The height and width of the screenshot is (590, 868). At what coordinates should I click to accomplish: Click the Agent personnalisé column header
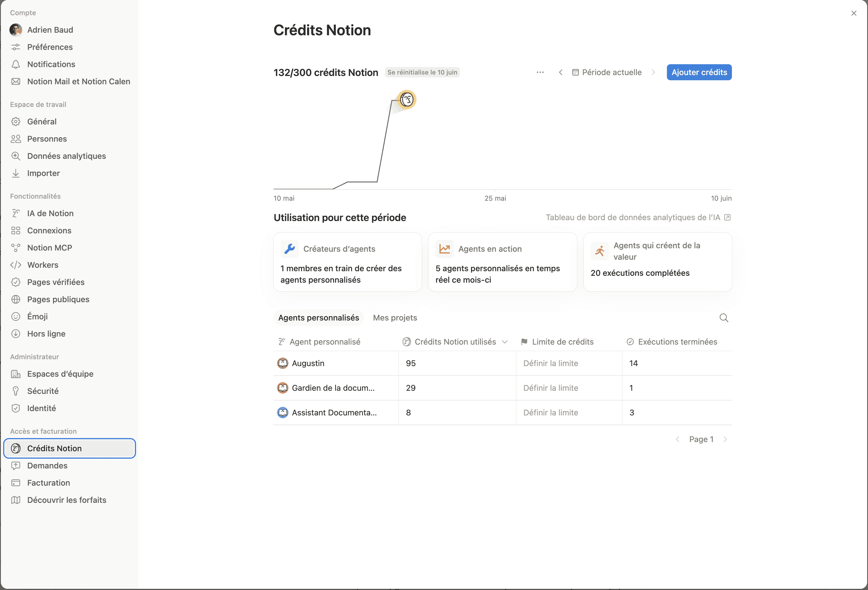point(320,342)
